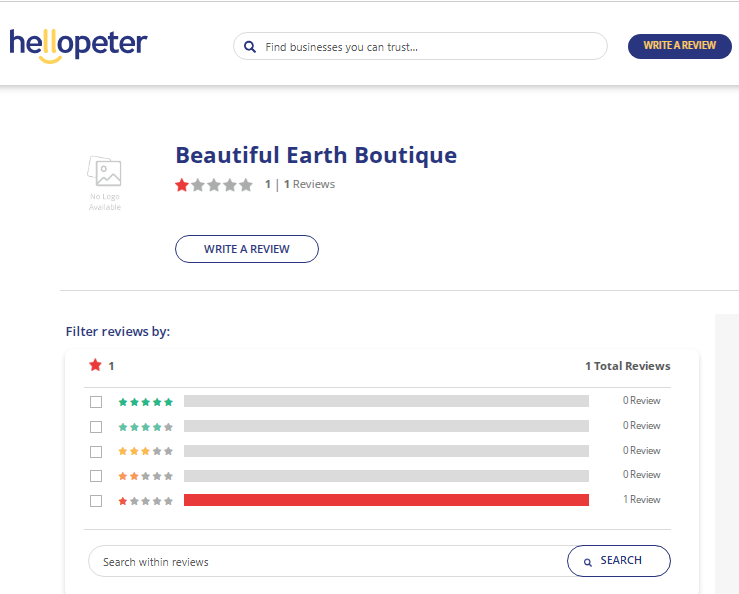Focus the 'Find businesses you can trust' field
The height and width of the screenshot is (594, 739).
coord(420,46)
